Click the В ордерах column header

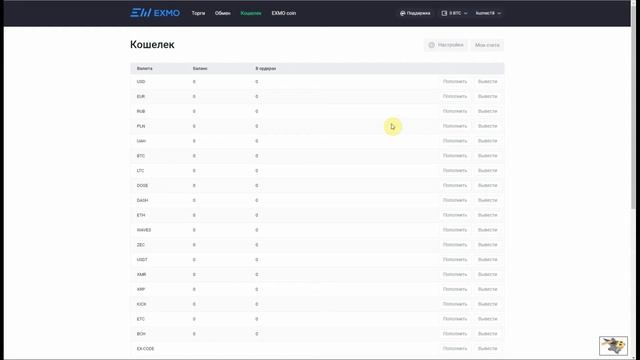266,69
